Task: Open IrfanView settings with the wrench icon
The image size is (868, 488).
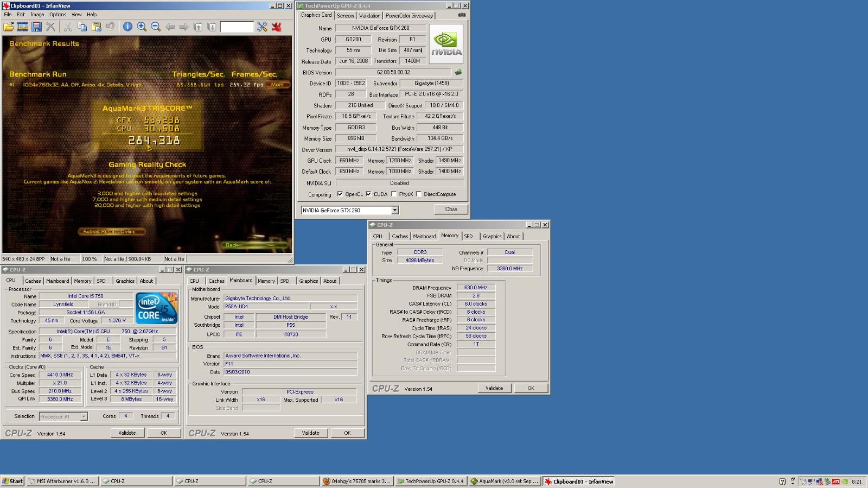Action: pos(263,27)
